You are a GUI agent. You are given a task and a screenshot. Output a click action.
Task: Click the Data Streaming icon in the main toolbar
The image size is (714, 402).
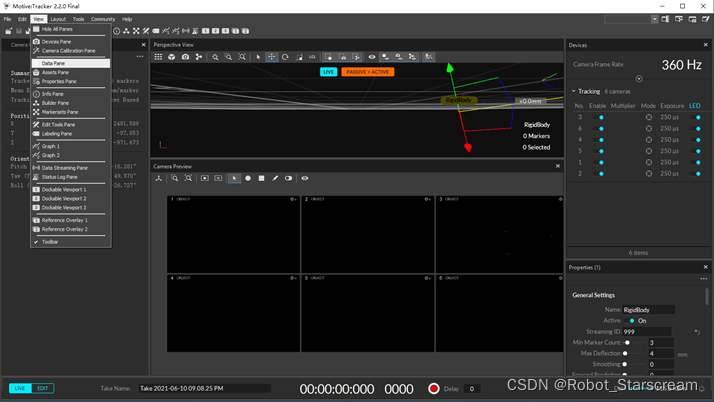point(186,31)
